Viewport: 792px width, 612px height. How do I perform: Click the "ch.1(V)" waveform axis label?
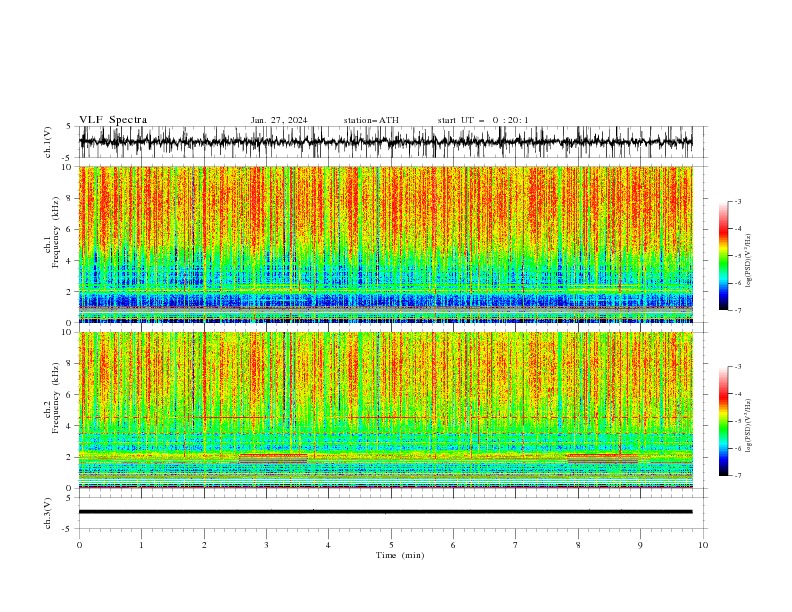pos(48,142)
